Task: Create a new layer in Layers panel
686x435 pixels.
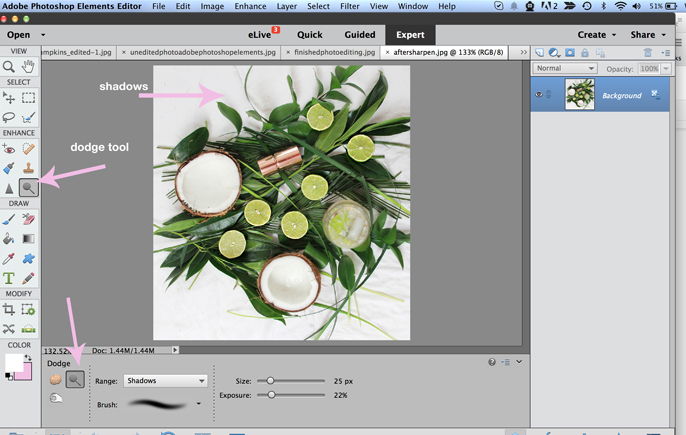Action: [x=540, y=52]
